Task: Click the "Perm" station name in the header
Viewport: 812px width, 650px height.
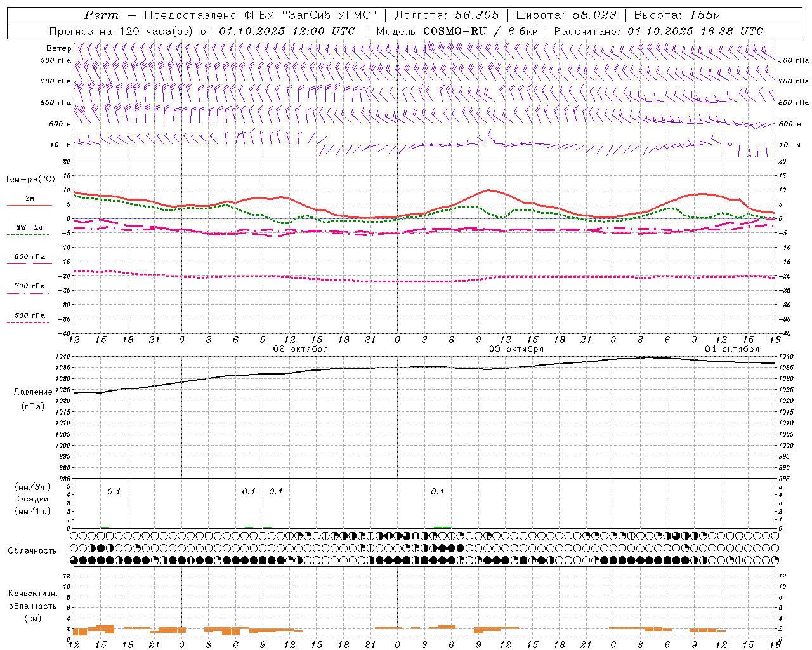Action: [x=101, y=15]
